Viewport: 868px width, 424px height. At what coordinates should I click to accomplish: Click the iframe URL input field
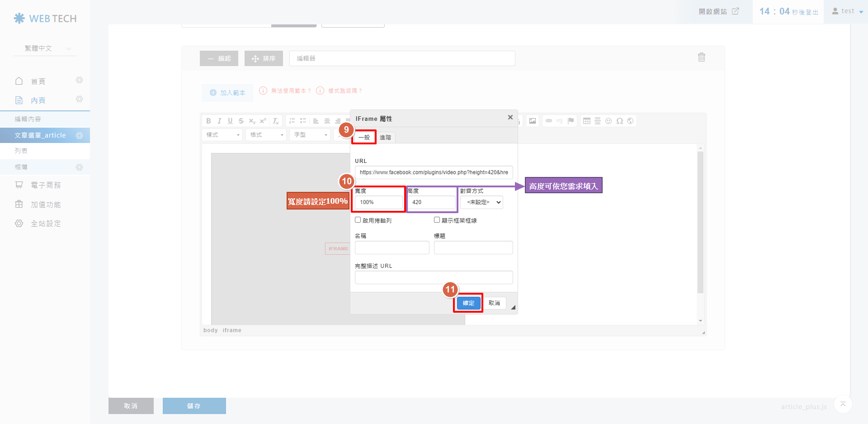(434, 172)
